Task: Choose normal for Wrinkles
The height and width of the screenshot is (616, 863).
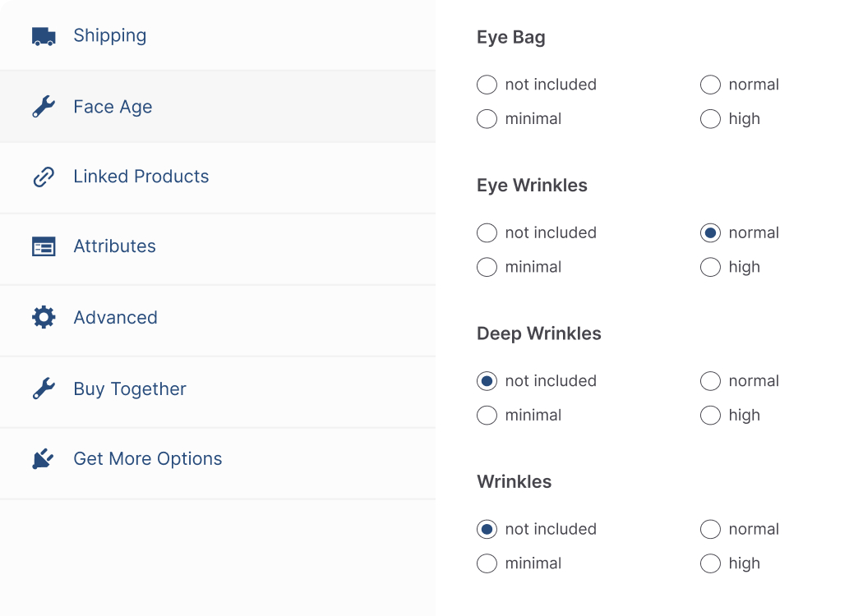Action: [x=710, y=530]
